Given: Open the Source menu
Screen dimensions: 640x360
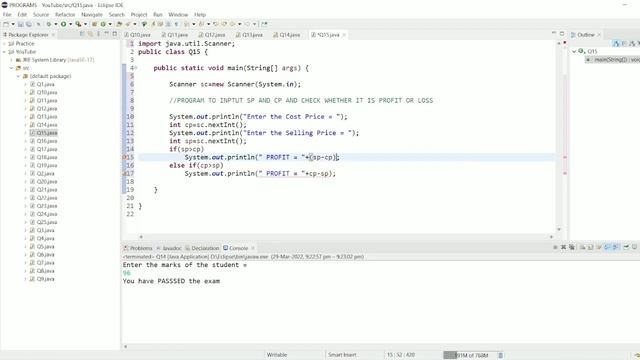Looking at the screenshot, I should 41,15.
